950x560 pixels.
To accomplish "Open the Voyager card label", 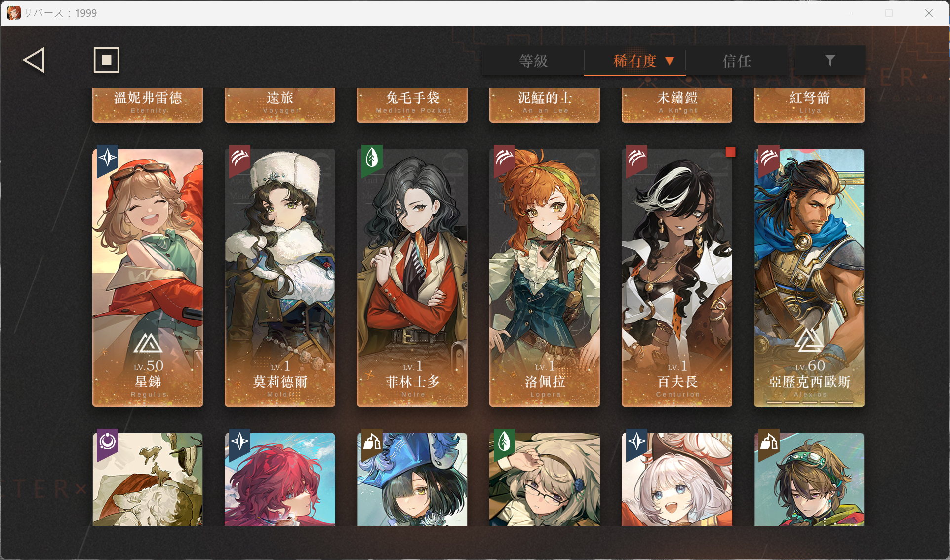I will coord(280,105).
